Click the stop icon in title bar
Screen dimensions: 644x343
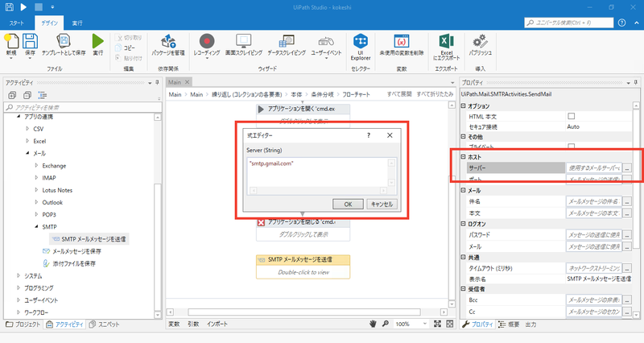38,7
